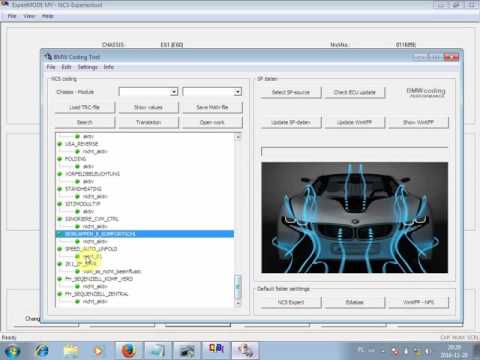Open Help menu in NCS Expert window
The width and height of the screenshot is (480, 360).
pyautogui.click(x=48, y=16)
